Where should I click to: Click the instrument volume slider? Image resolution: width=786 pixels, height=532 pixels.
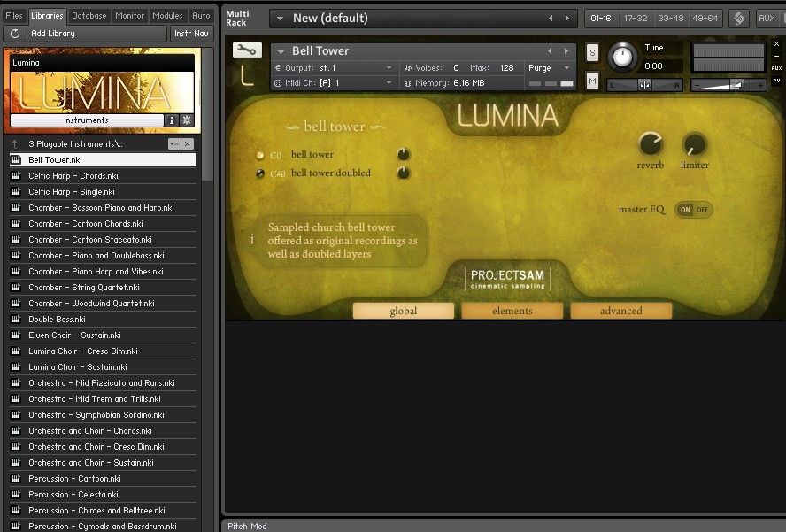[x=728, y=85]
